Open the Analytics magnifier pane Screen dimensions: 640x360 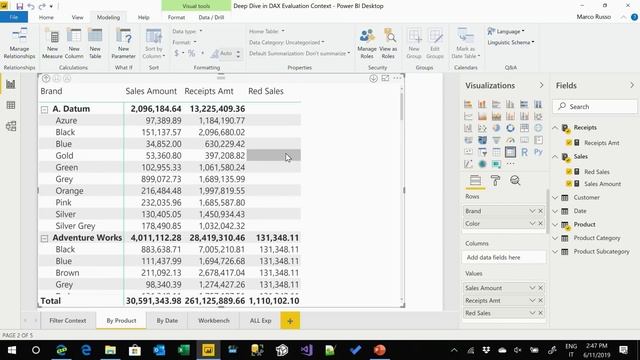click(x=515, y=180)
